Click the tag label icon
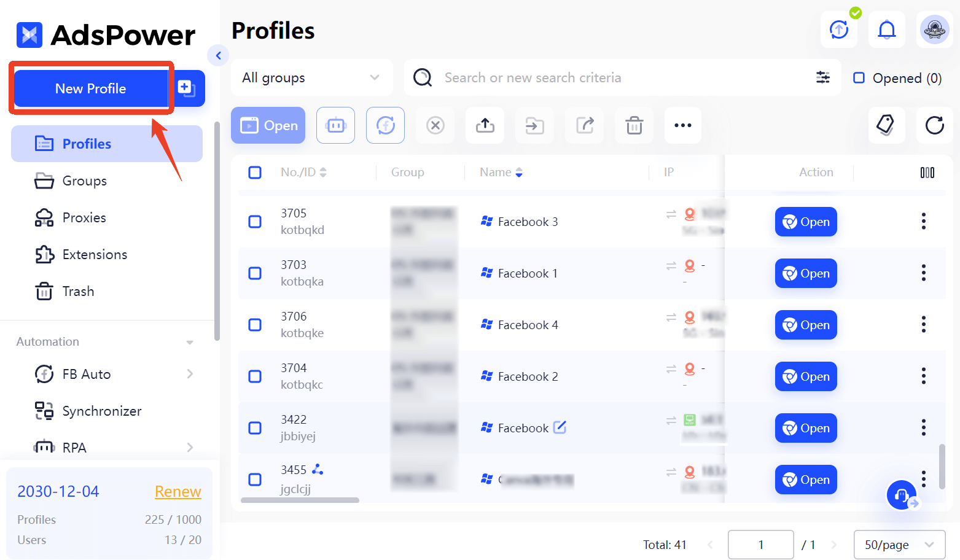 click(x=886, y=125)
